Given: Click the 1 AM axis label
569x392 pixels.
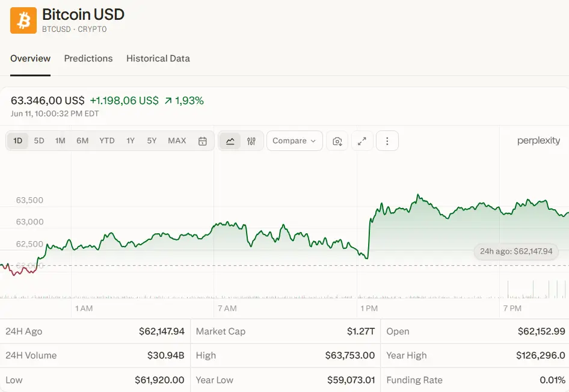Looking at the screenshot, I should point(84,308).
